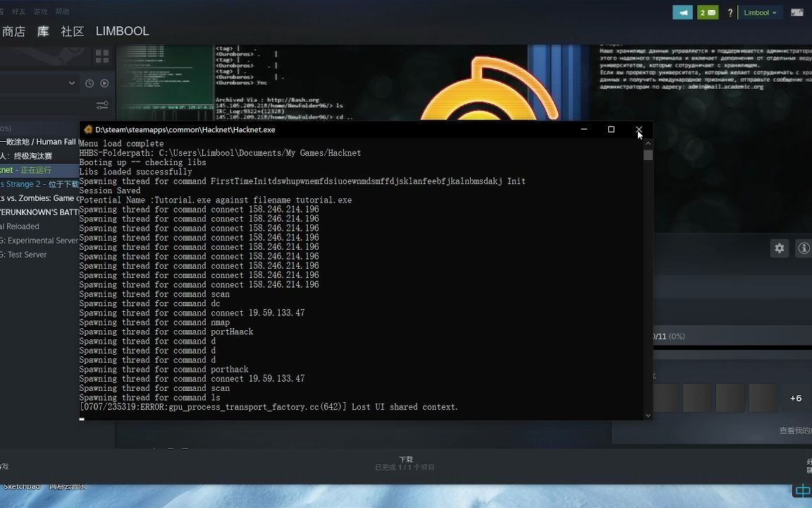The image size is (812, 508).
Task: Open the green envelope showing 2 unread messages
Action: pos(707,12)
